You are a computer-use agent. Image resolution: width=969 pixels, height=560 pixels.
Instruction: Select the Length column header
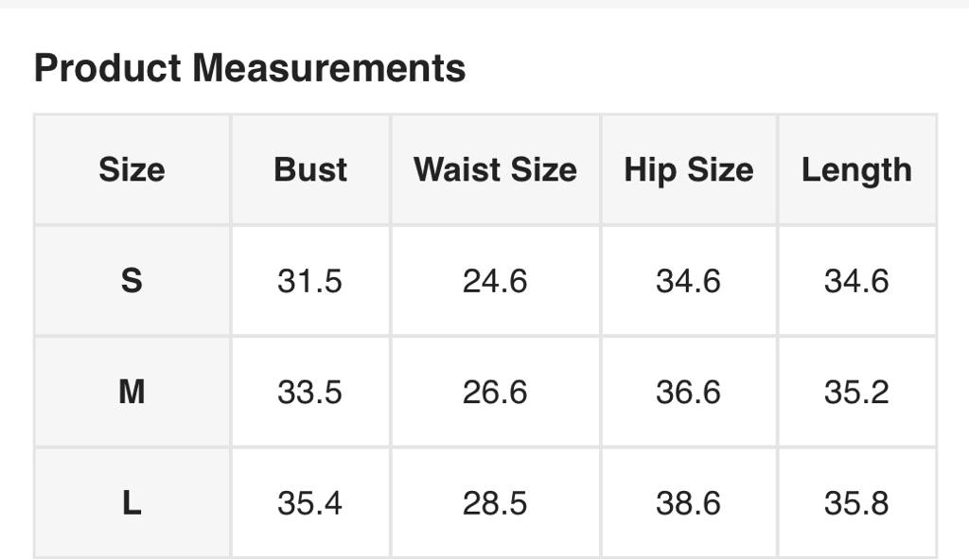[x=856, y=170]
